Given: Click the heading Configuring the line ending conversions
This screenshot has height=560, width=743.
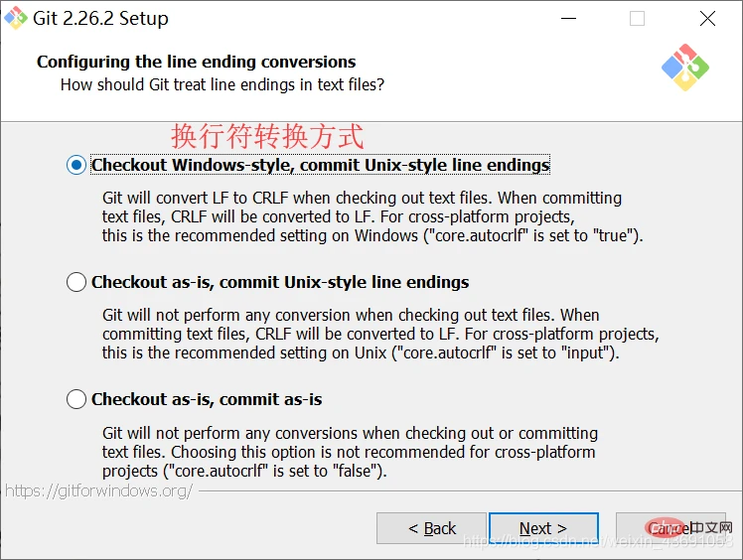Looking at the screenshot, I should 196,62.
